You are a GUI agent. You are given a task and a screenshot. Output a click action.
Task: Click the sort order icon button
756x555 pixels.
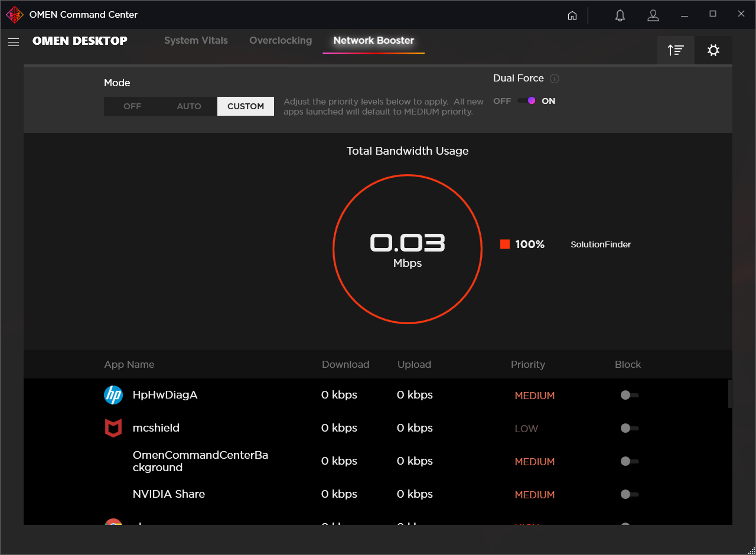[676, 50]
